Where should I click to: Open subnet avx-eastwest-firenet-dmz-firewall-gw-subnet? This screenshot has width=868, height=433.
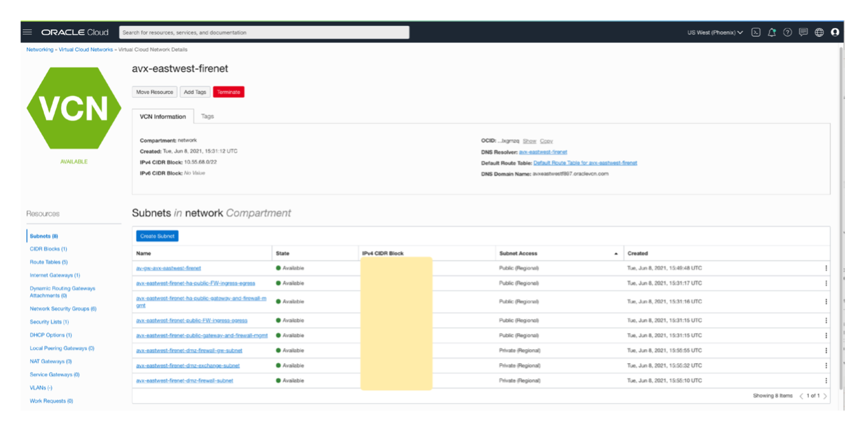(189, 351)
